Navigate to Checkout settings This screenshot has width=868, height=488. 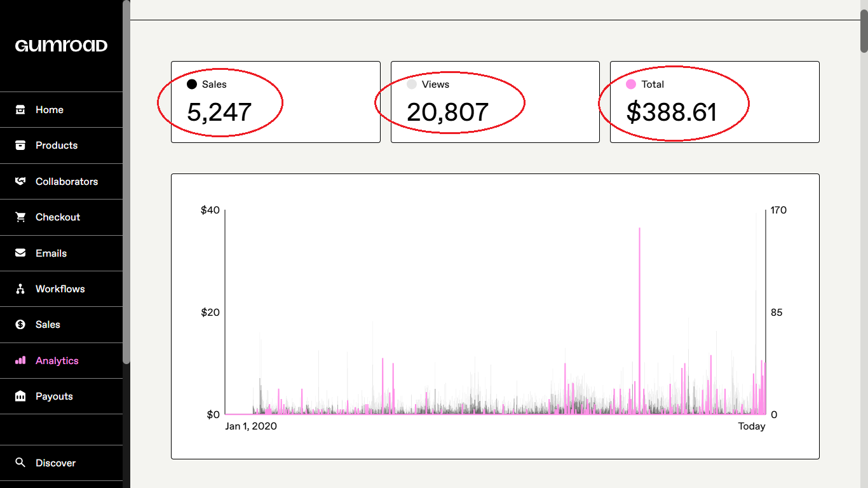click(x=61, y=217)
